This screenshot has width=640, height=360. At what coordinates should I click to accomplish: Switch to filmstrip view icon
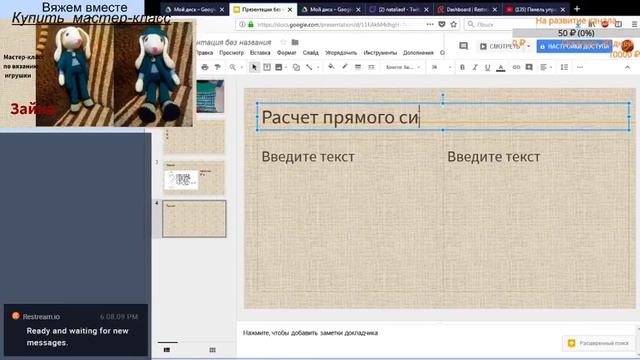pyautogui.click(x=167, y=350)
